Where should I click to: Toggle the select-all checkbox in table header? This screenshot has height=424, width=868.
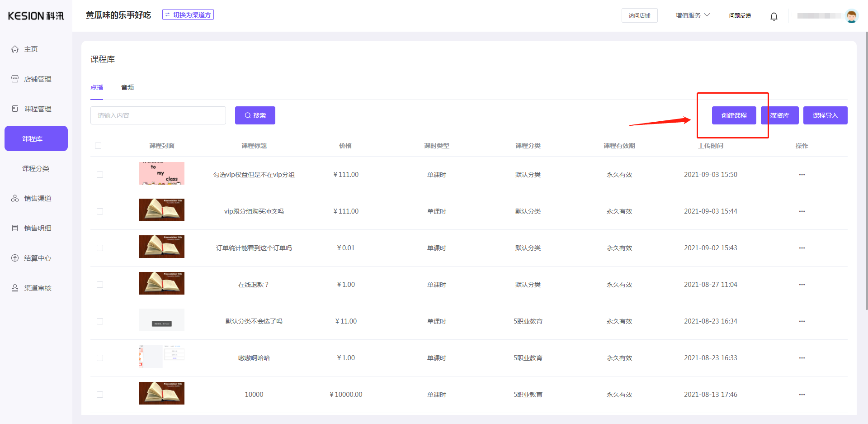click(x=98, y=146)
